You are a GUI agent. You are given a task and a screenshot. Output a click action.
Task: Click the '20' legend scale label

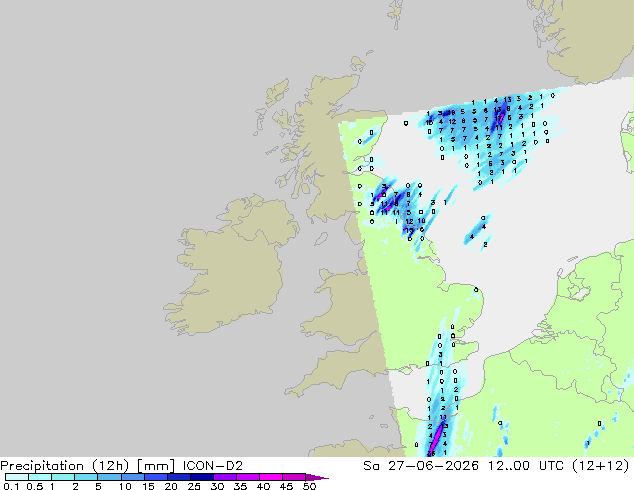pyautogui.click(x=171, y=486)
